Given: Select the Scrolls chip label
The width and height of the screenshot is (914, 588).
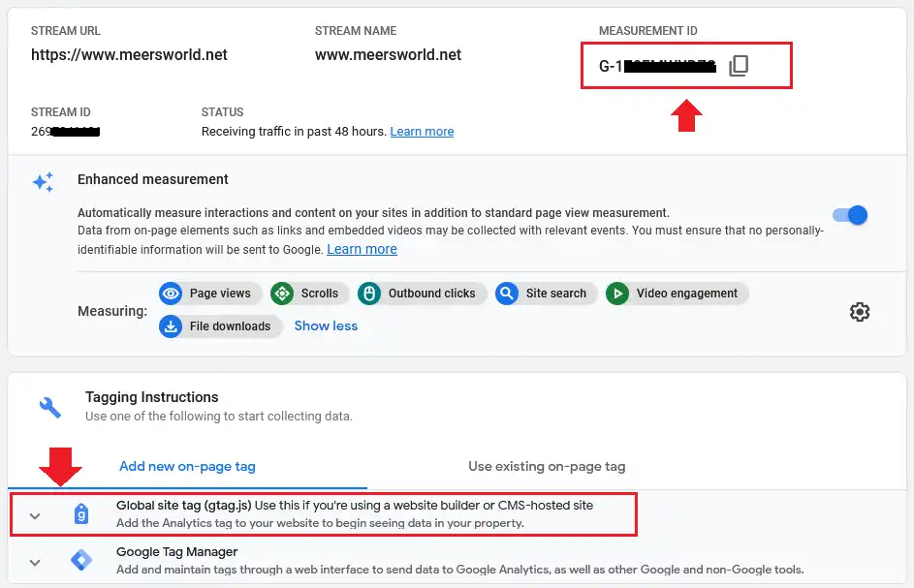Looking at the screenshot, I should 320,294.
